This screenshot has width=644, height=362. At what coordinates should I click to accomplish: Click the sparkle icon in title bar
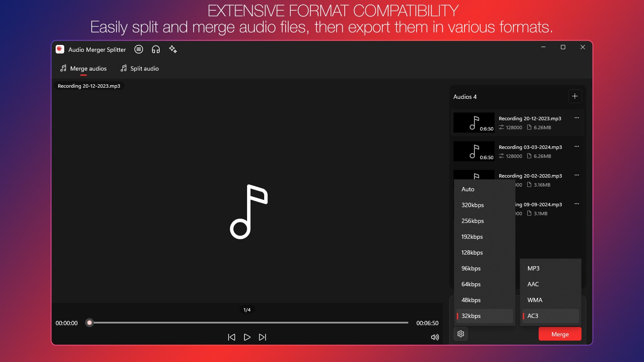point(173,49)
